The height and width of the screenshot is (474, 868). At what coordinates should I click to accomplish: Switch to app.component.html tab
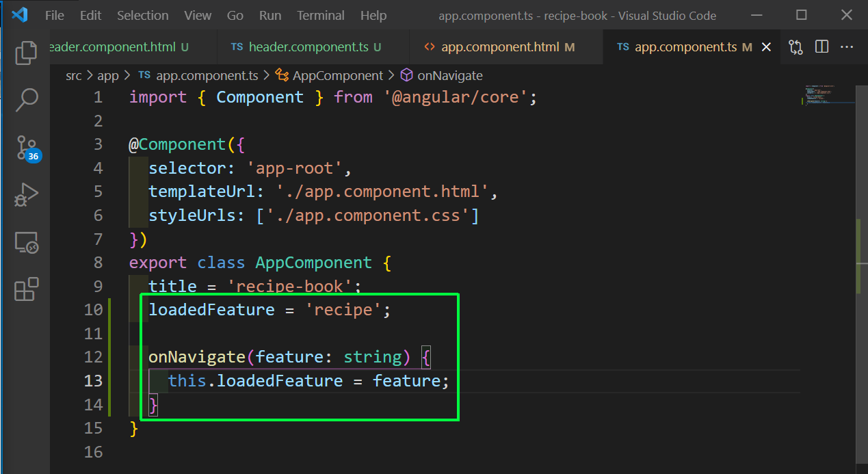point(507,47)
